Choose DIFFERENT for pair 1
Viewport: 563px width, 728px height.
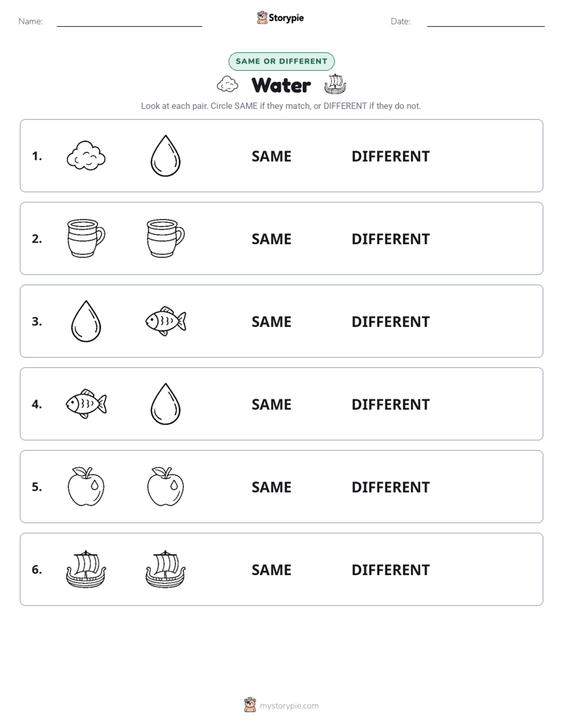390,157
